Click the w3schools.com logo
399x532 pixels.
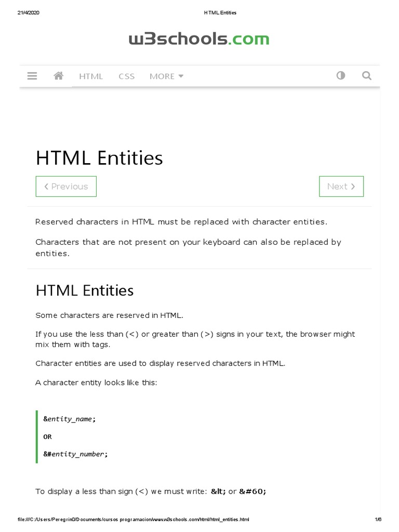click(199, 39)
